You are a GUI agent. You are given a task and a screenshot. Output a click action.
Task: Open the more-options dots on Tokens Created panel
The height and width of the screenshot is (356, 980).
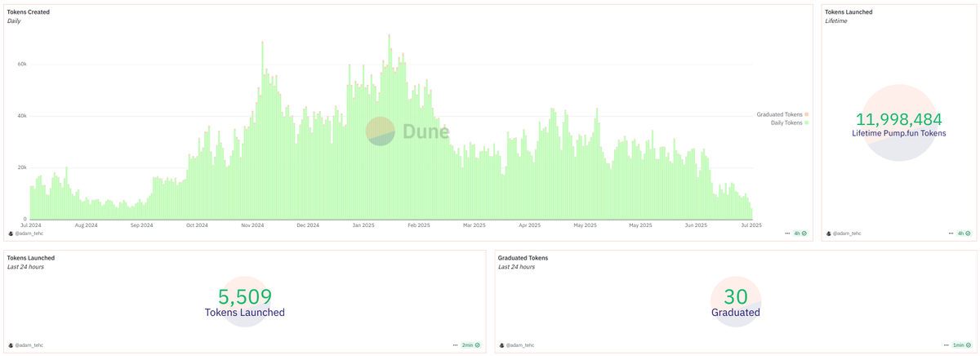coord(787,234)
